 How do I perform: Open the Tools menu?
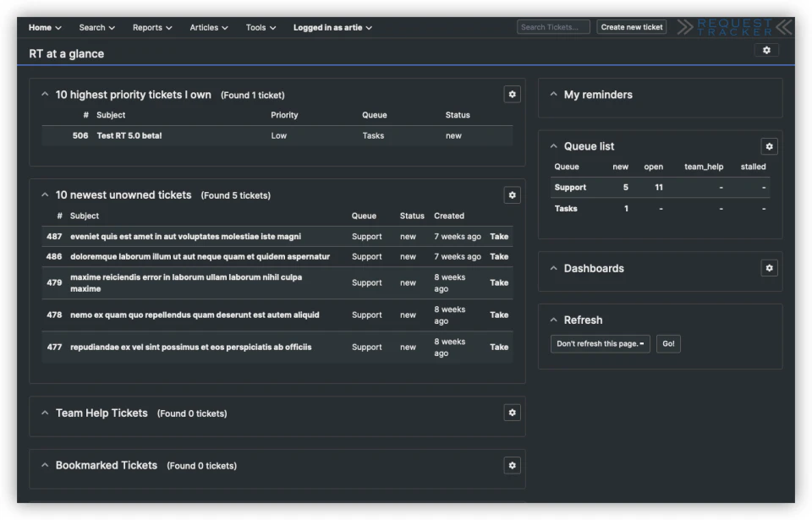[x=261, y=26]
